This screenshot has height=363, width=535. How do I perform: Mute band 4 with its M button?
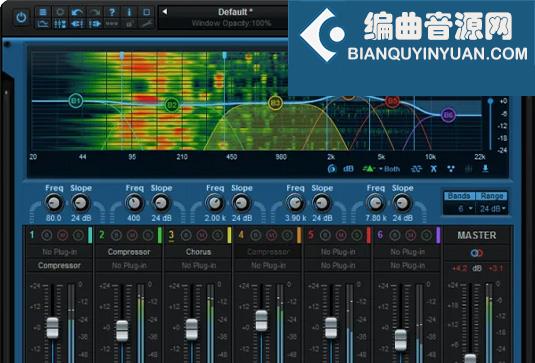(x=271, y=235)
